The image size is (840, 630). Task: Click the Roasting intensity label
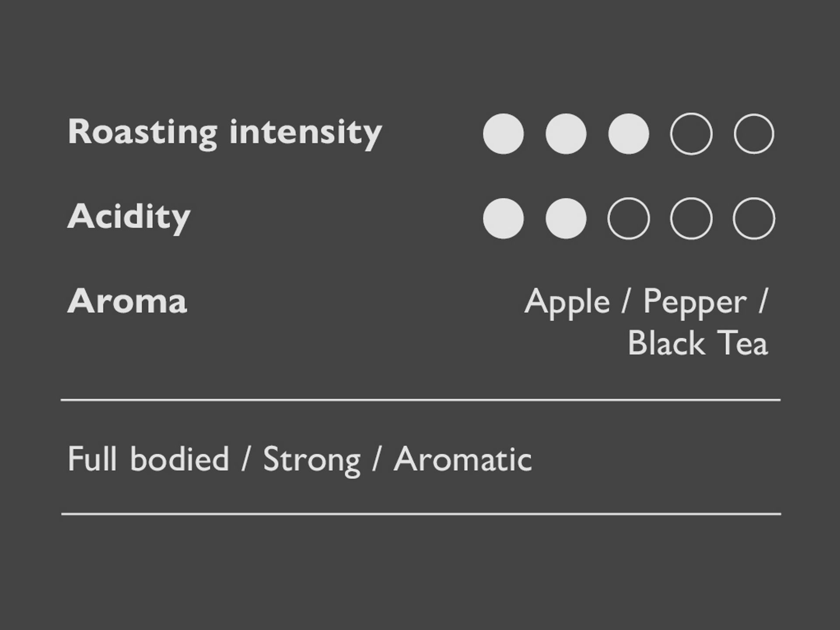pos(225,132)
